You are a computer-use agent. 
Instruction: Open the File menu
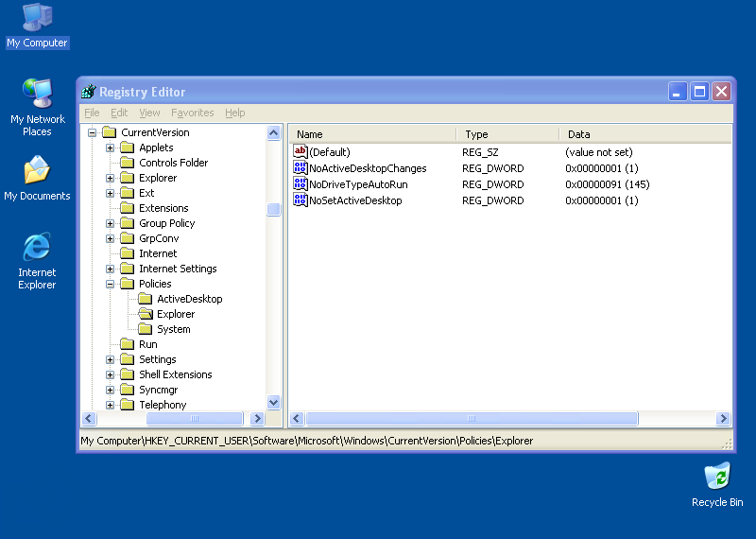click(92, 113)
